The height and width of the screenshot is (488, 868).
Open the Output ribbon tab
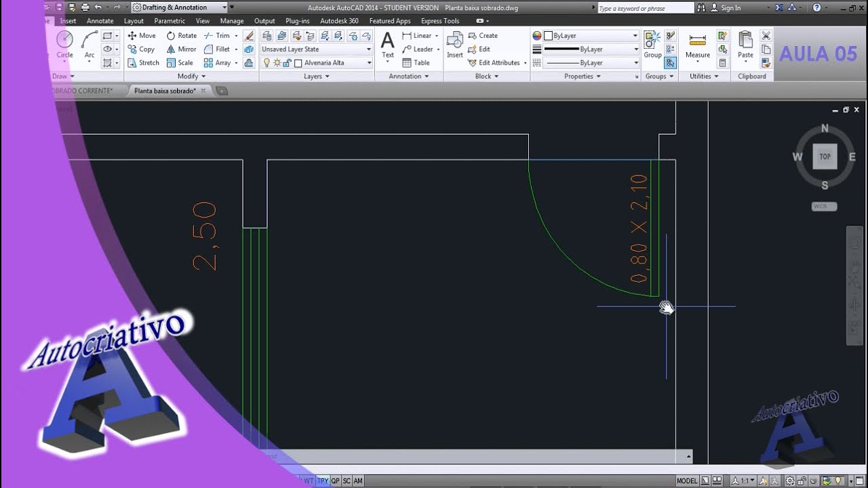click(x=264, y=21)
